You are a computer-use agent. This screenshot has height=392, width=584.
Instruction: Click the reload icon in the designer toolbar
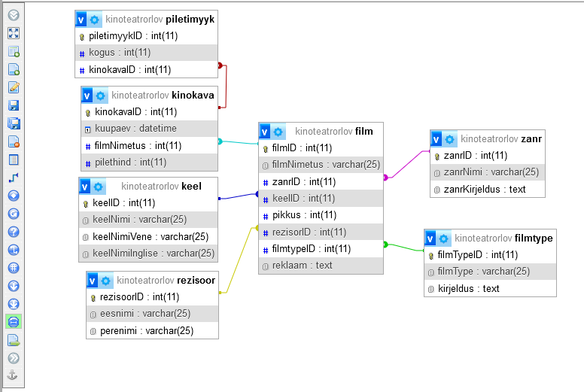(14, 214)
